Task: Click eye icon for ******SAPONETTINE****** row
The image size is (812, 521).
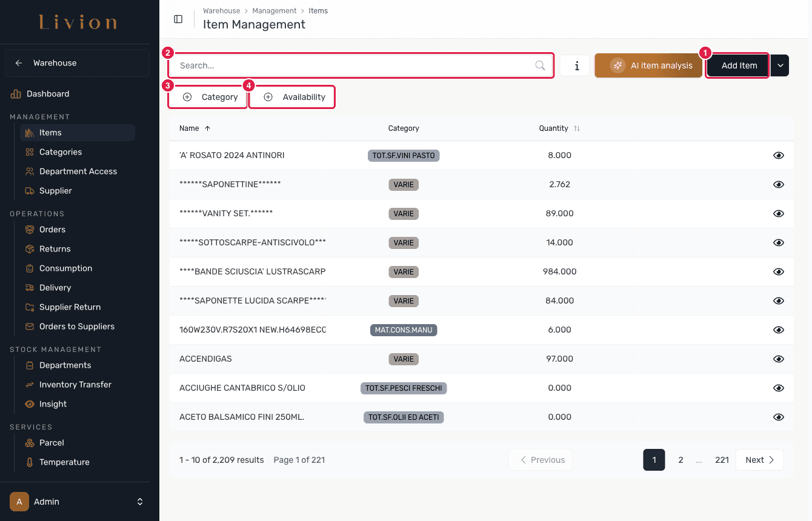Action: coord(779,185)
